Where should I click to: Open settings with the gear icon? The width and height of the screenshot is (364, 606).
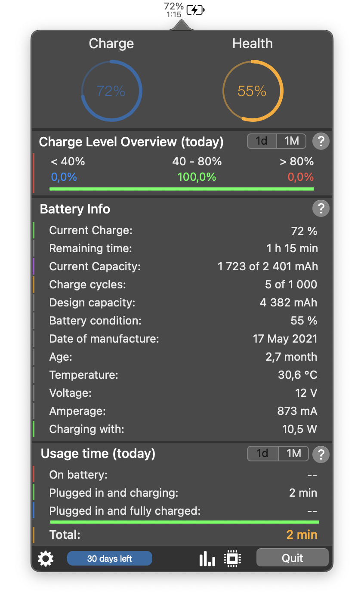point(46,559)
